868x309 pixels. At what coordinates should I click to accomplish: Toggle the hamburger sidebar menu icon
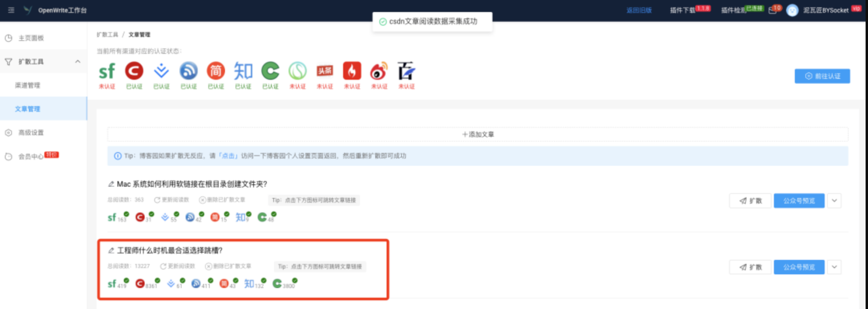[x=11, y=10]
